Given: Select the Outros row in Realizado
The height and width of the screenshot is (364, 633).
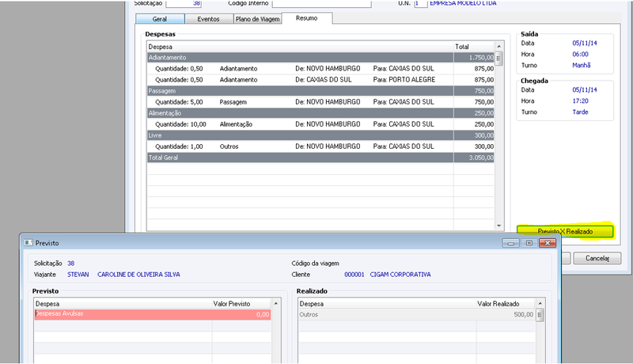Looking at the screenshot, I should 417,315.
